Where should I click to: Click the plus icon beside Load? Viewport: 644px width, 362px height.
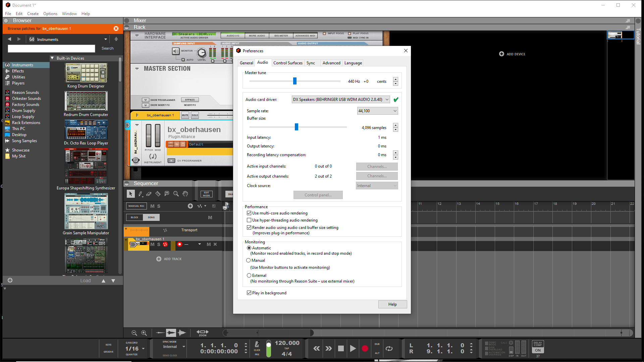coord(10,281)
